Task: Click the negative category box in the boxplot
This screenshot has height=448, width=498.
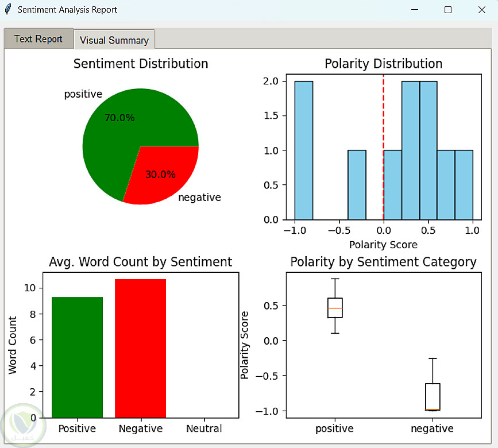Action: tap(433, 397)
